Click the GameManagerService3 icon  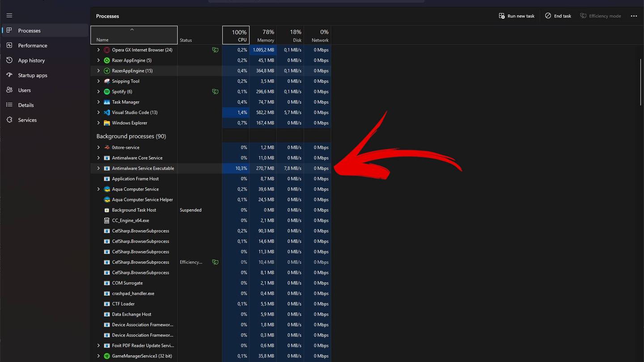(107, 356)
